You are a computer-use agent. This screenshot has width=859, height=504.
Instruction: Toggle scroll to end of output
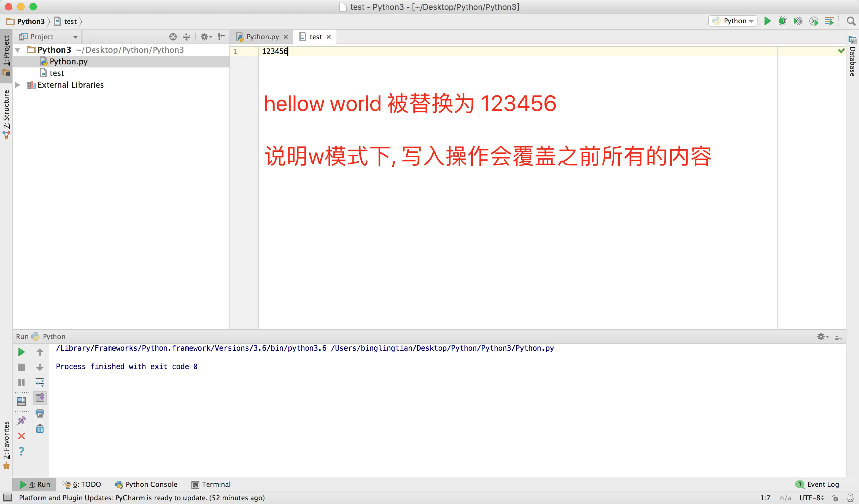tap(40, 398)
